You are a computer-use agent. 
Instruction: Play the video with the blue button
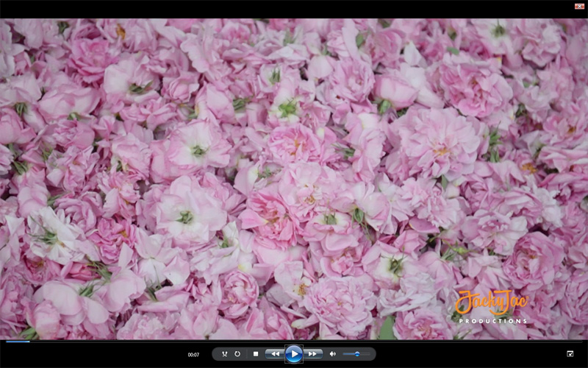[293, 354]
